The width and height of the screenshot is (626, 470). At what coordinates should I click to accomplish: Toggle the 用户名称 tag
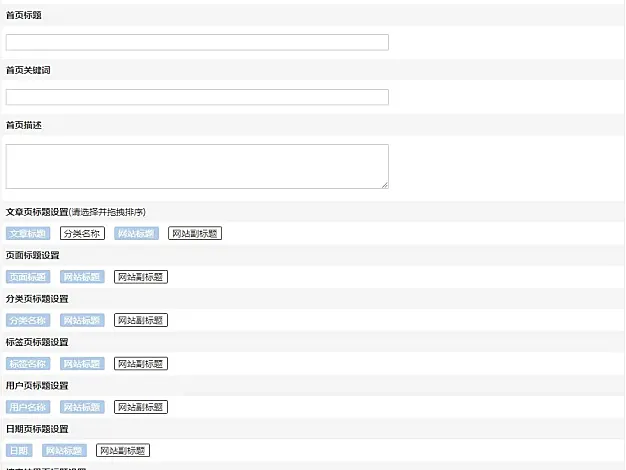coord(27,407)
